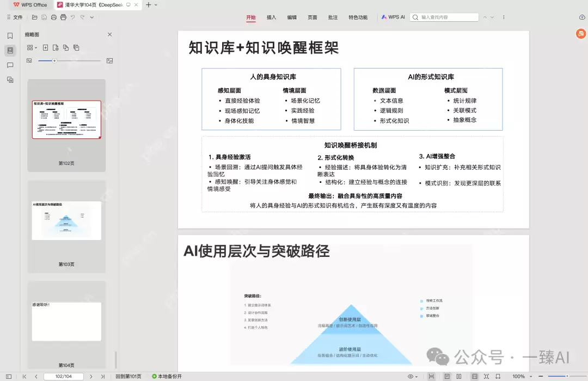The image size is (588, 381).
Task: Adjust the thumbnail size slider in the panel
Action: (x=54, y=60)
